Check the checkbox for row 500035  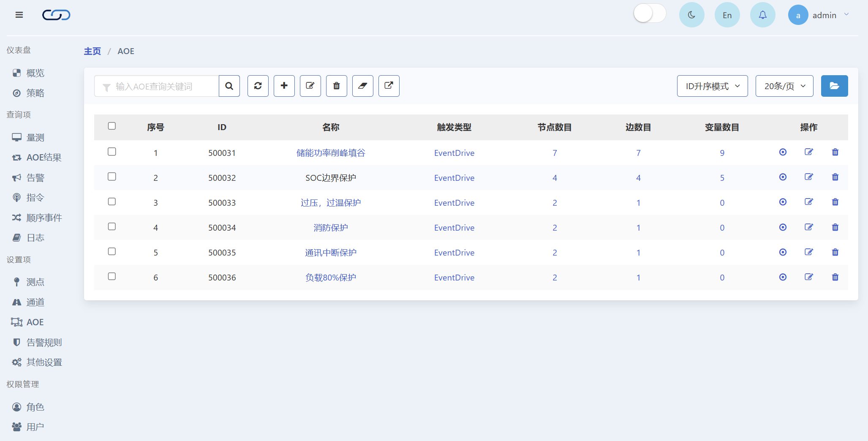112,251
